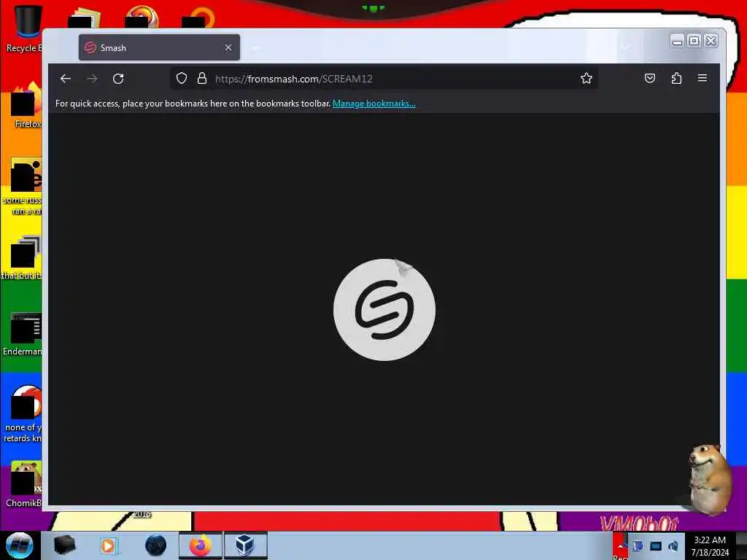Click the forward navigation arrow

coord(92,79)
